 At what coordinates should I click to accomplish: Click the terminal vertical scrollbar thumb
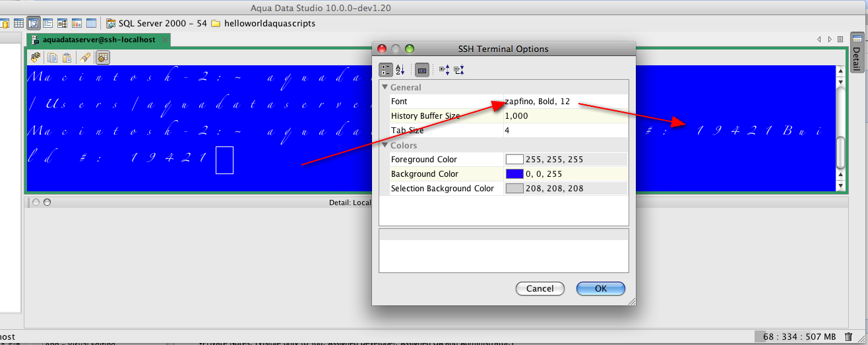(840, 153)
